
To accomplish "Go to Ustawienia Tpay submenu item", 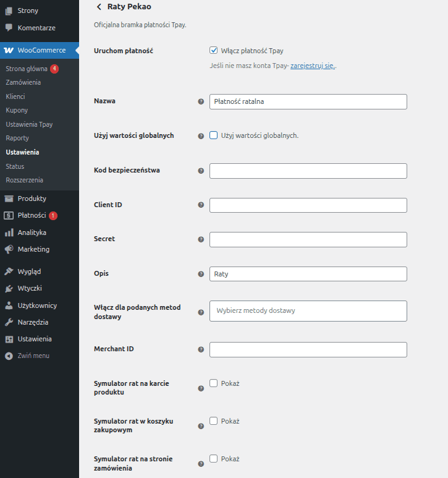I will tap(29, 124).
